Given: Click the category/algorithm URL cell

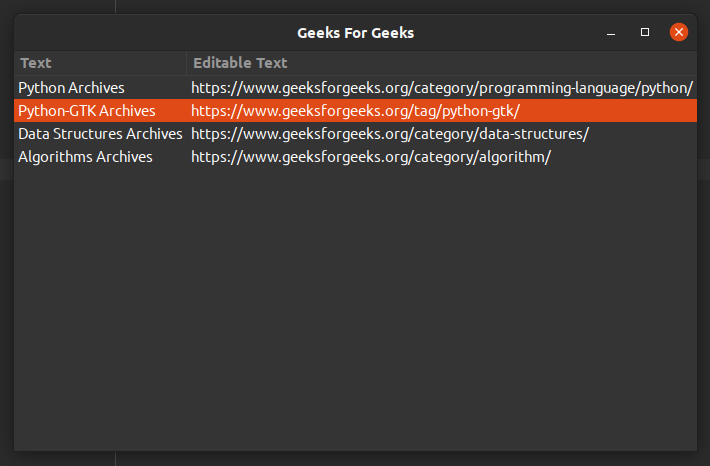Looking at the screenshot, I should (371, 157).
